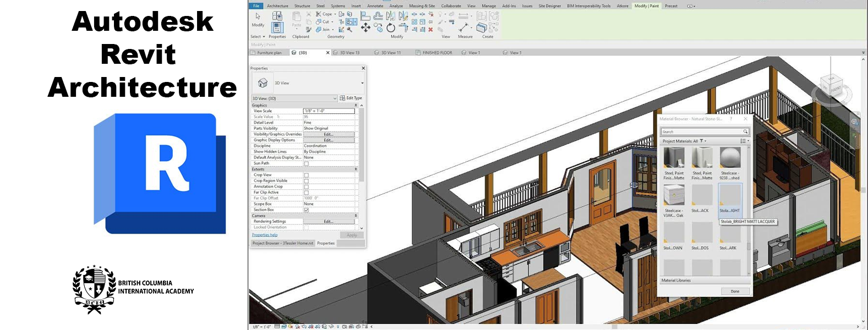Select the Mirror Draw Axis tool
The height and width of the screenshot is (330, 868).
403,16
